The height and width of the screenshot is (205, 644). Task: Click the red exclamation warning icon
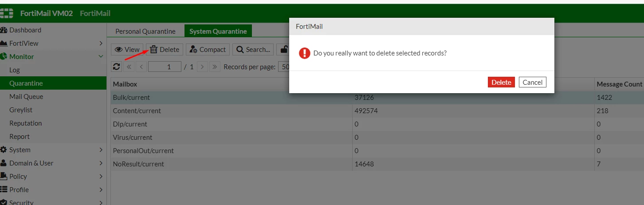point(304,53)
